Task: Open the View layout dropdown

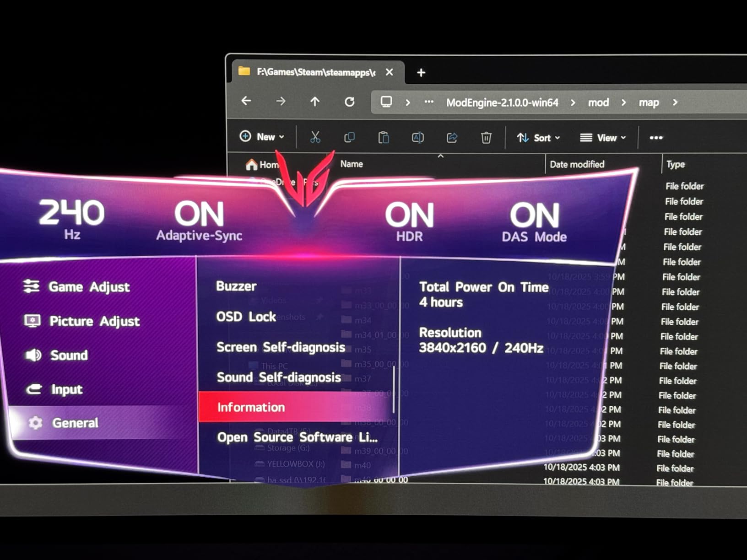Action: coord(603,138)
